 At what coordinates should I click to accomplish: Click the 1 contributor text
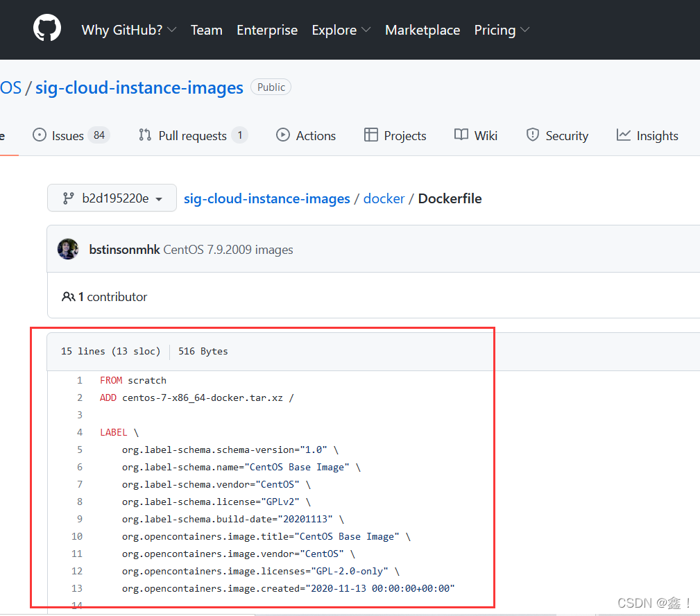tap(112, 297)
